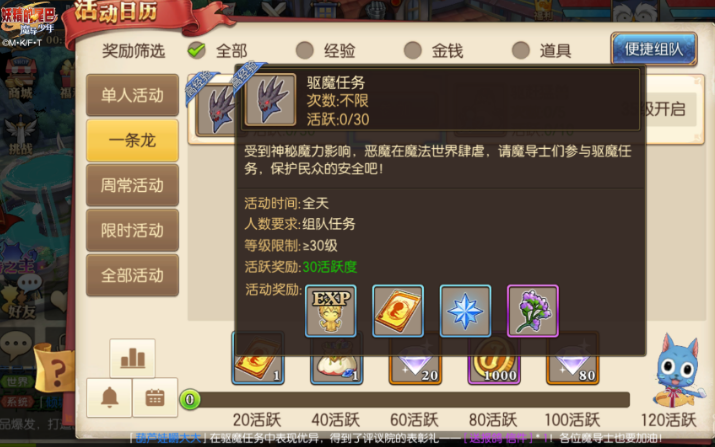Open the calendar icon button
The width and height of the screenshot is (715, 447).
[x=155, y=397]
